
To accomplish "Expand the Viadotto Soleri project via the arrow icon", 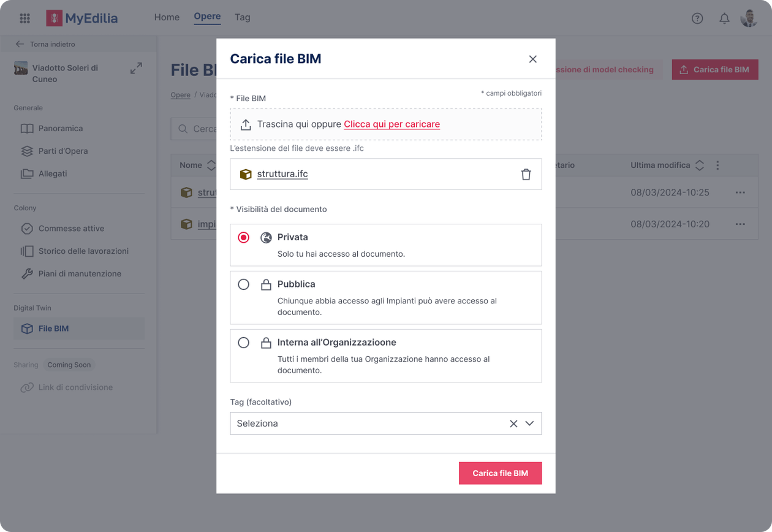I will [136, 68].
